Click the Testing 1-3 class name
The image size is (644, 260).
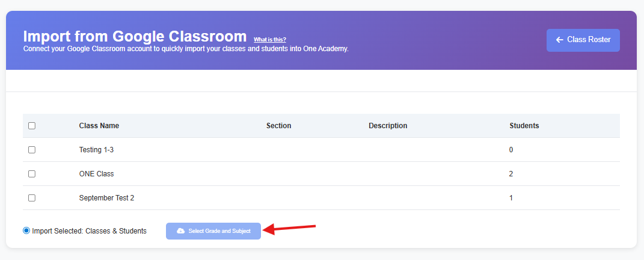(x=96, y=150)
